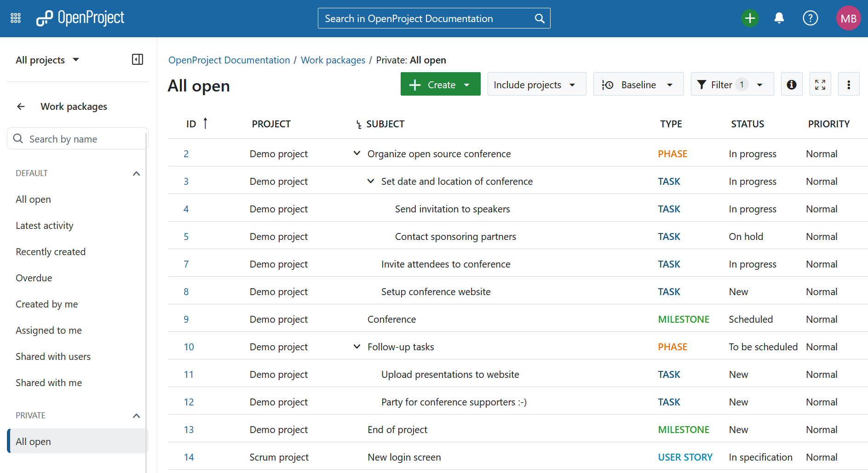Image resolution: width=868 pixels, height=473 pixels.
Task: Open the three-dot more actions menu
Action: coord(849,85)
